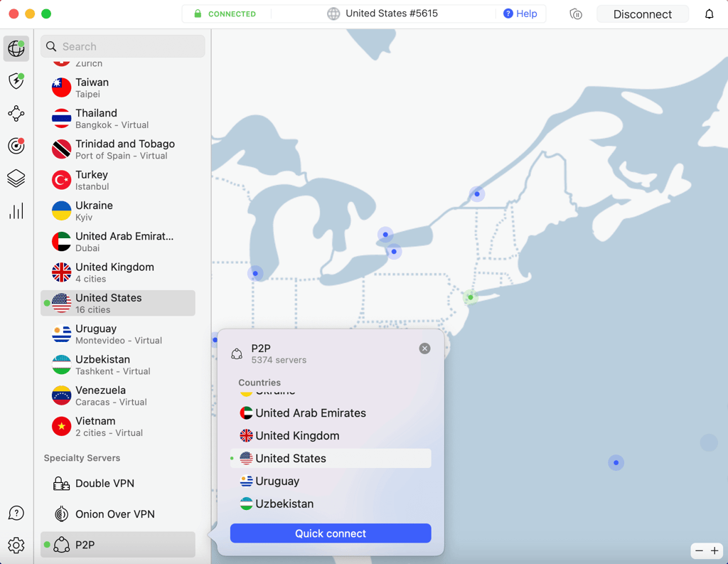Click the United States #5615 server name
728x564 pixels.
(392, 14)
